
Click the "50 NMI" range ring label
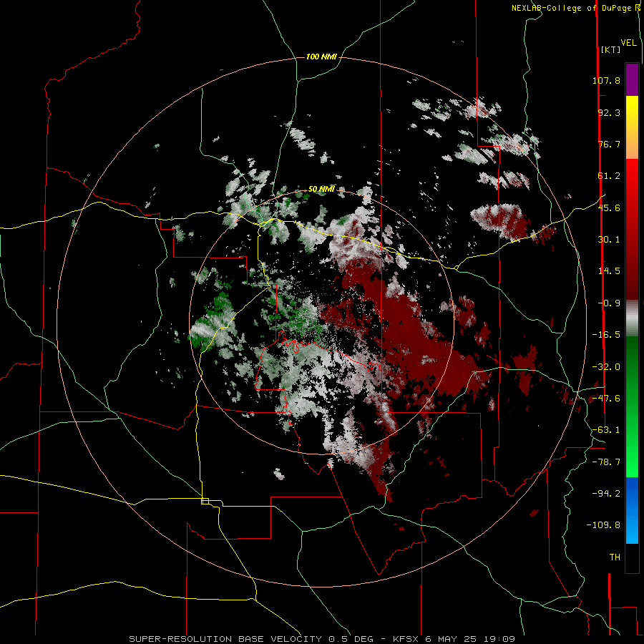[321, 189]
